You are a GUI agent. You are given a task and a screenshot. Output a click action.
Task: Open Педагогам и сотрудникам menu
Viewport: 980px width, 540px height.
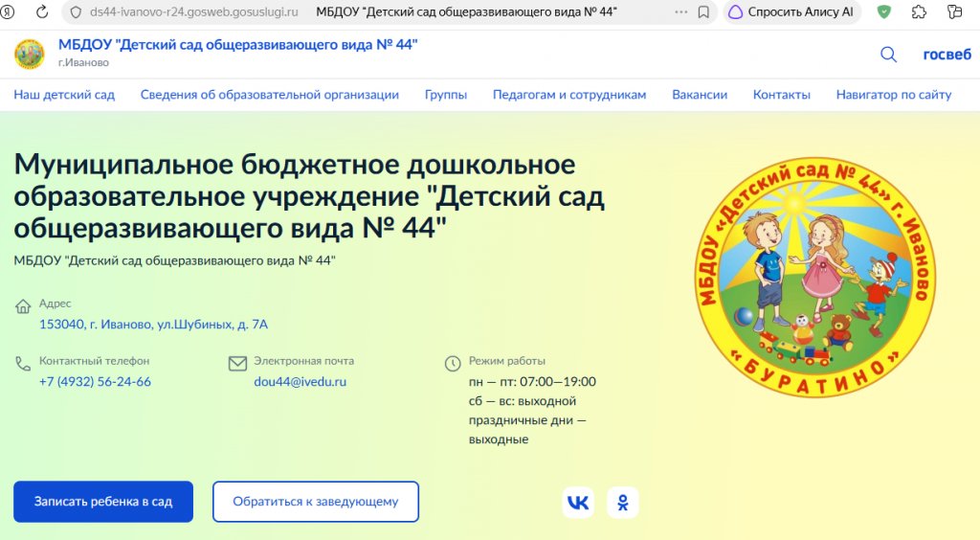point(569,95)
